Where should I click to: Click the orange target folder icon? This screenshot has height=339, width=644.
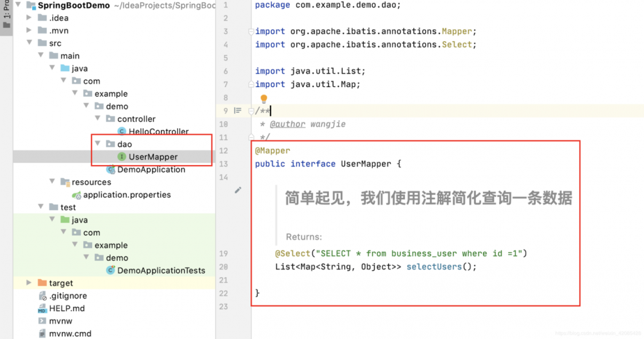coord(43,283)
